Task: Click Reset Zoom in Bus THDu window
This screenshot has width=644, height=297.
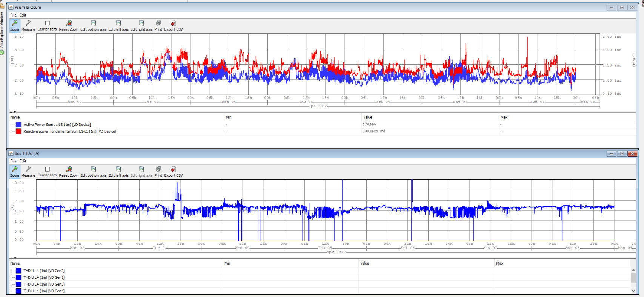Action: click(69, 172)
